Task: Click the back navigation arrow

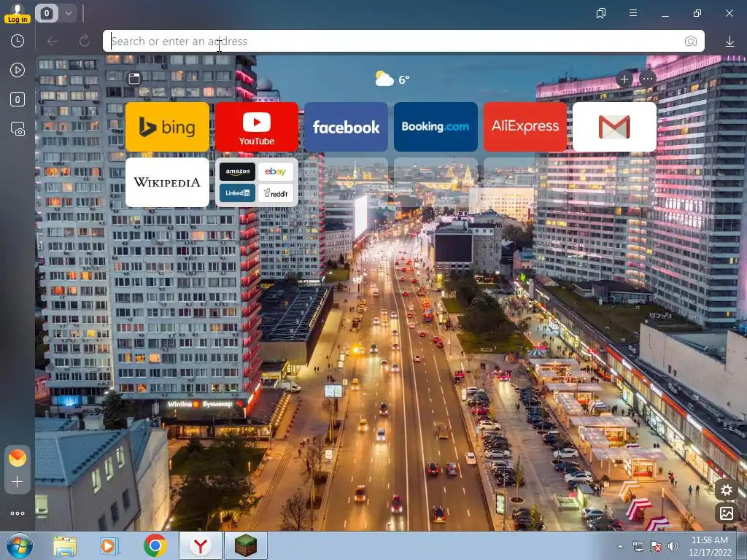Action: tap(53, 42)
